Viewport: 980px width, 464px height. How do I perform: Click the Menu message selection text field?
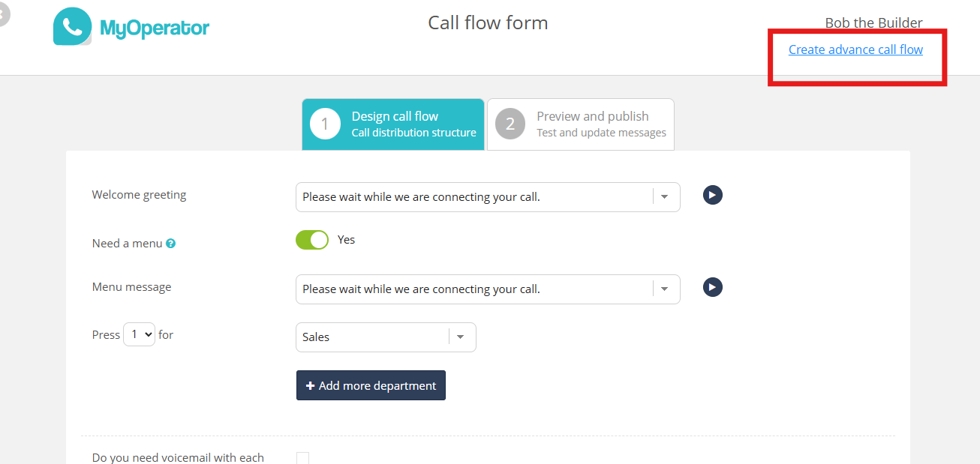pyautogui.click(x=473, y=289)
